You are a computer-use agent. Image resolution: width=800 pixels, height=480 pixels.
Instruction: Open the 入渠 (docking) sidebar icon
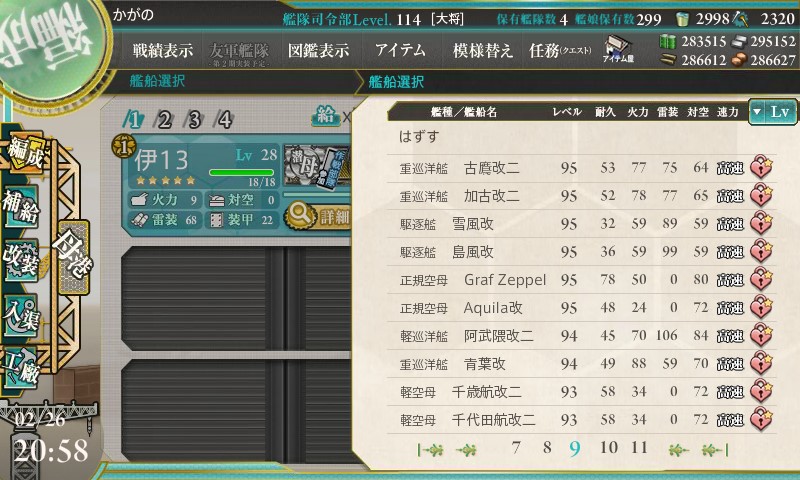[21, 314]
